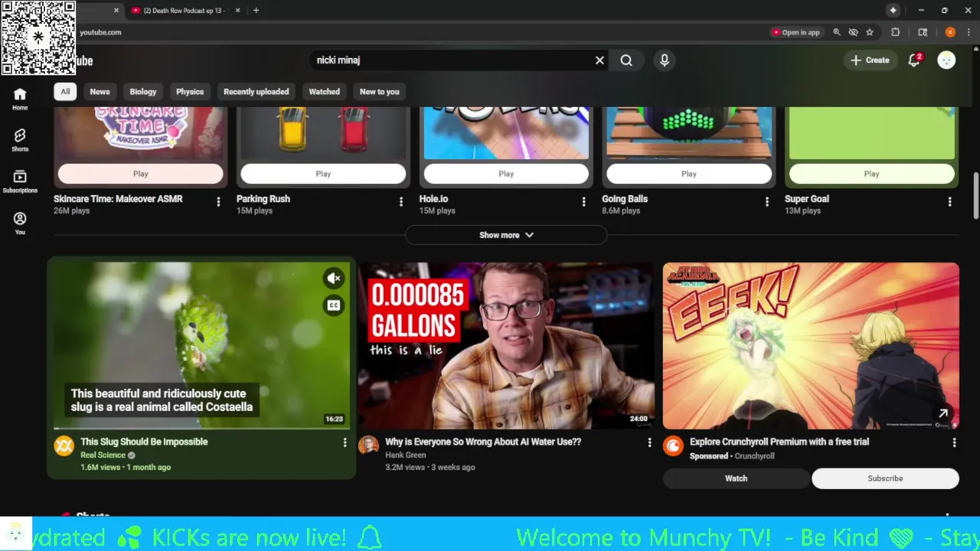
Task: Open the Hank Green channel name link
Action: click(x=405, y=455)
